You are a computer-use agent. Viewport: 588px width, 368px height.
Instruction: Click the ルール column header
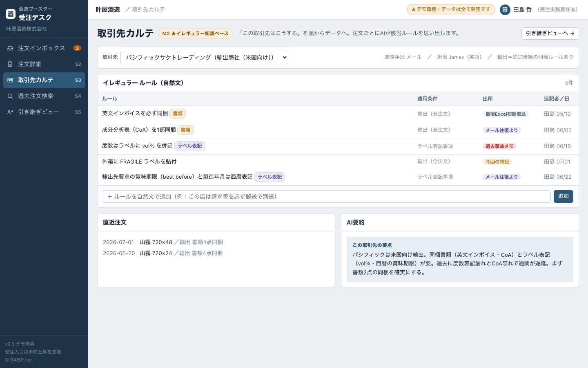click(x=109, y=99)
